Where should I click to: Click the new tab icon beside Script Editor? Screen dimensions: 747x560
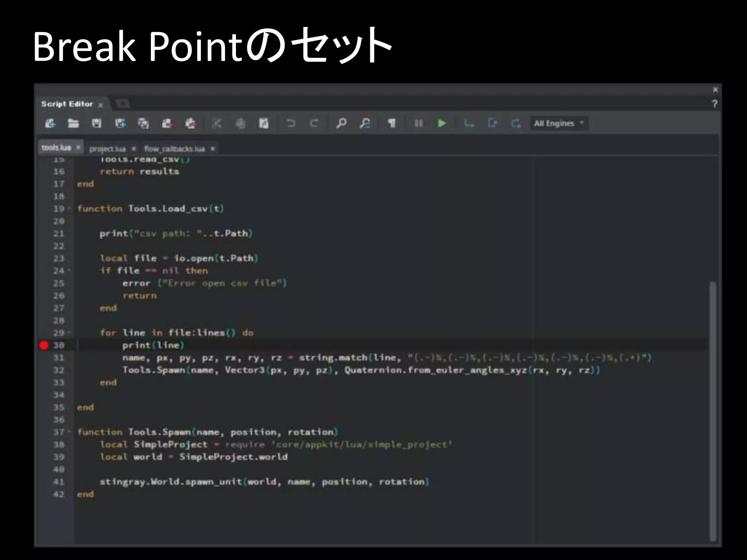tap(123, 104)
